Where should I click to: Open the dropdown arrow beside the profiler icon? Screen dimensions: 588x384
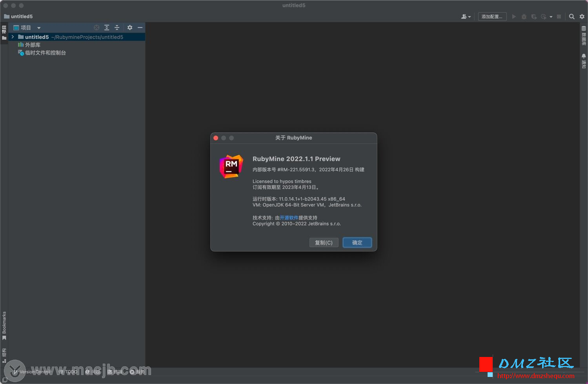[551, 17]
